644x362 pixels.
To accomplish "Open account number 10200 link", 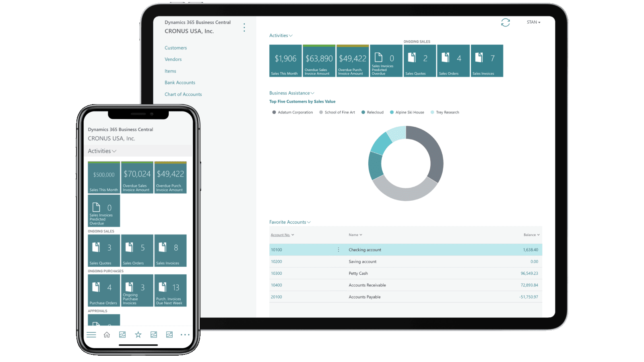I will click(x=277, y=261).
